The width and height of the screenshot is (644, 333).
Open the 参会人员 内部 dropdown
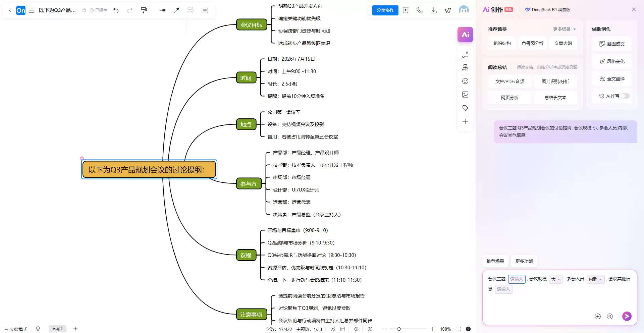click(x=595, y=279)
